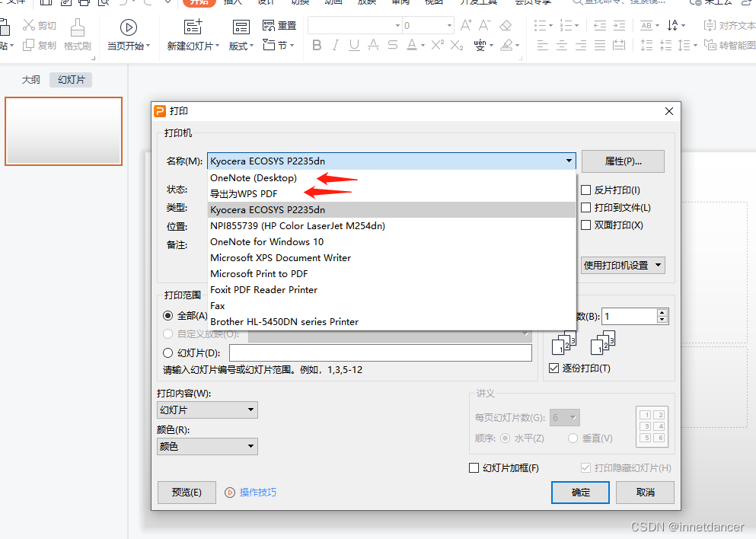
Task: Decrease font size with A- icon
Action: [484, 25]
